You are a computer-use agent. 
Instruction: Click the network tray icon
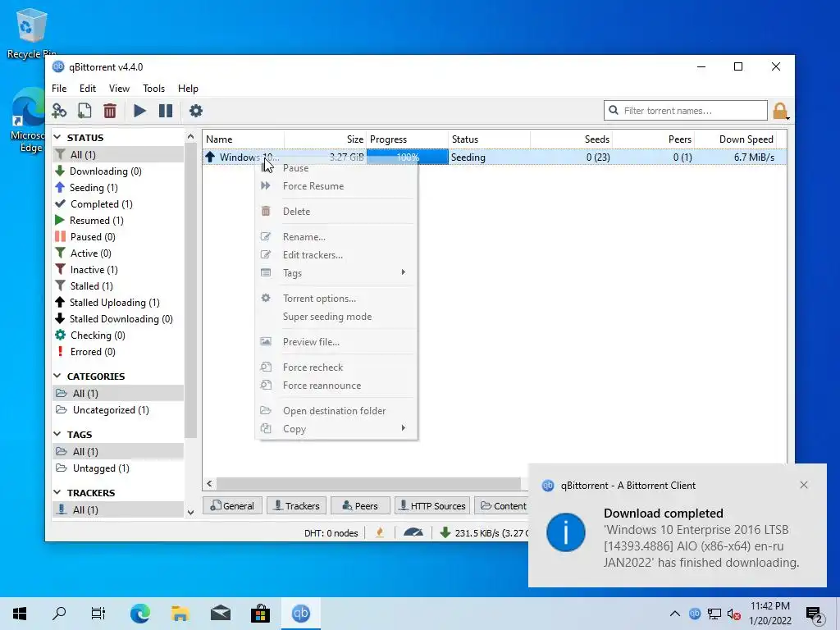pos(714,614)
